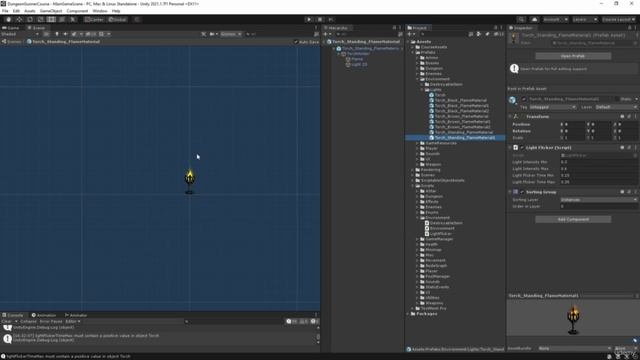Toggle 2D view mode in Scene toolbar

tap(46, 34)
